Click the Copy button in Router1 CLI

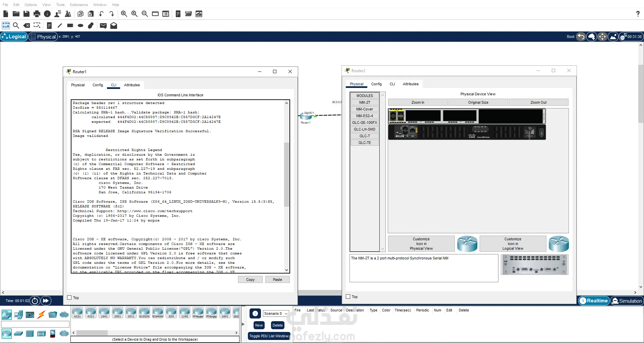[250, 280]
